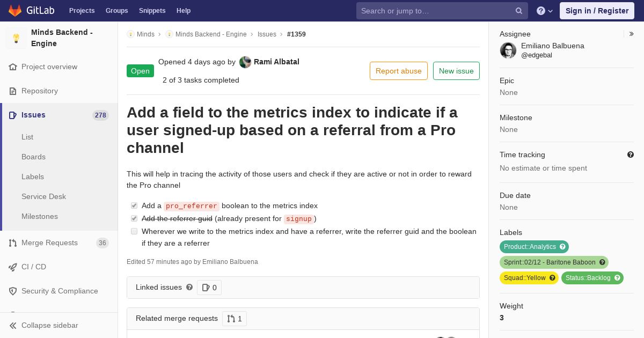Focus the Search or jump to field
The height and width of the screenshot is (338, 644).
(435, 11)
